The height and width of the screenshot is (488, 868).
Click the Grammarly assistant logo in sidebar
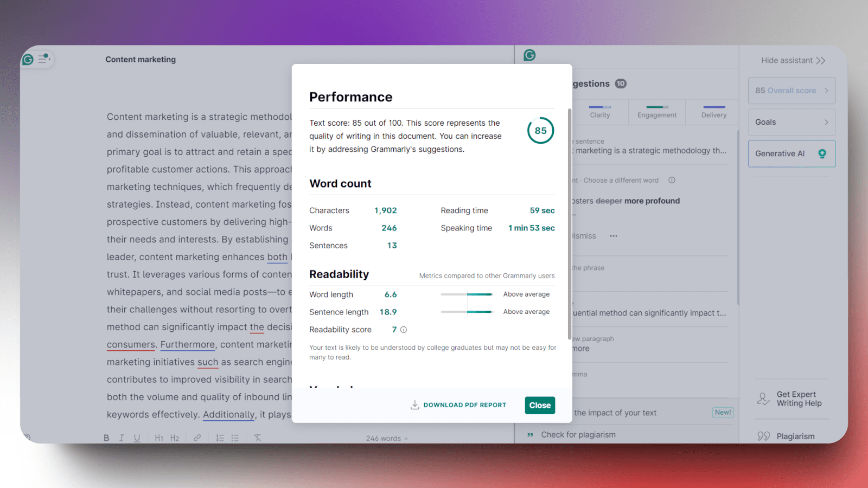click(529, 55)
